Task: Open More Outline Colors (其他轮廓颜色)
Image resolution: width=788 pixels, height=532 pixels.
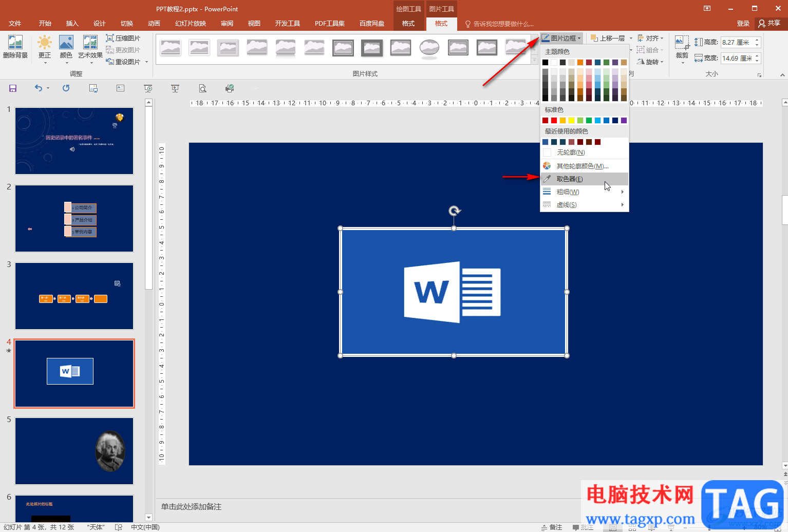Action: pos(585,166)
